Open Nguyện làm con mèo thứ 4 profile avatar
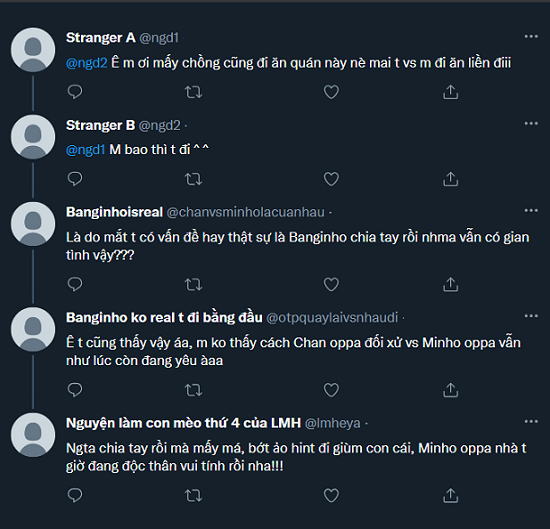Image resolution: width=550 pixels, height=529 pixels. tap(33, 435)
